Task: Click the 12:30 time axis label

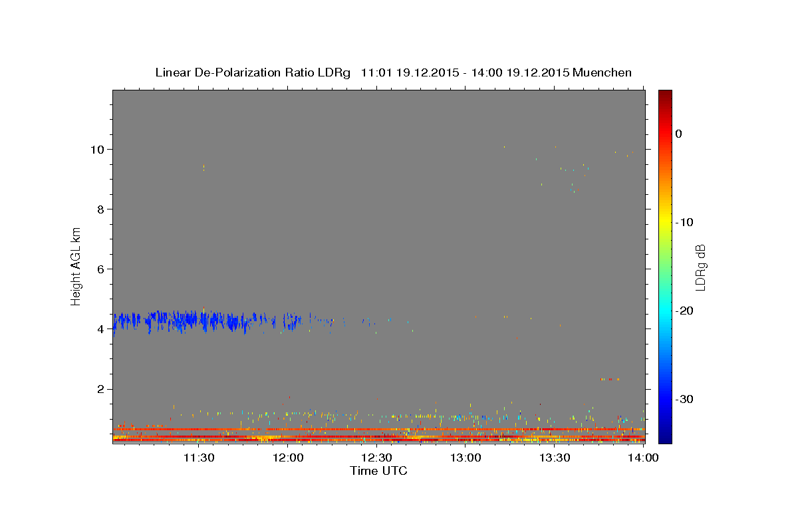Action: click(x=377, y=458)
